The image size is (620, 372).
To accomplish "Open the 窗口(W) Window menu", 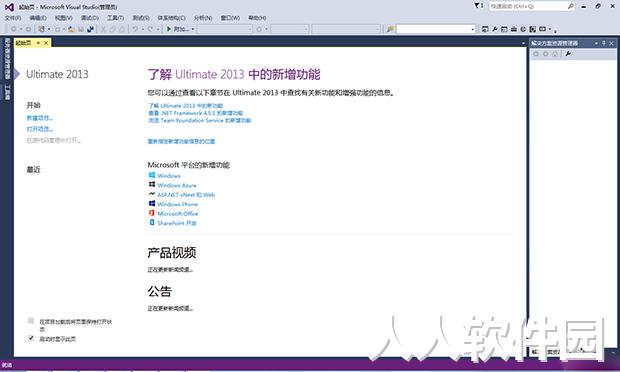I will [x=230, y=18].
